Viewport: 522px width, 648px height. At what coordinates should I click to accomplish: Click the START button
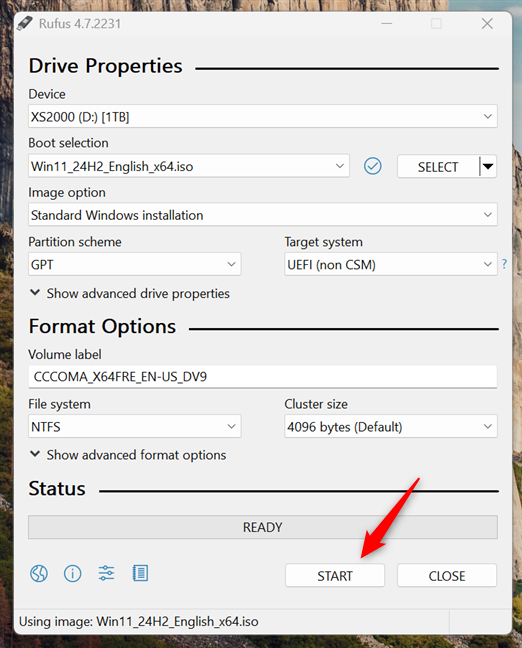tap(335, 575)
